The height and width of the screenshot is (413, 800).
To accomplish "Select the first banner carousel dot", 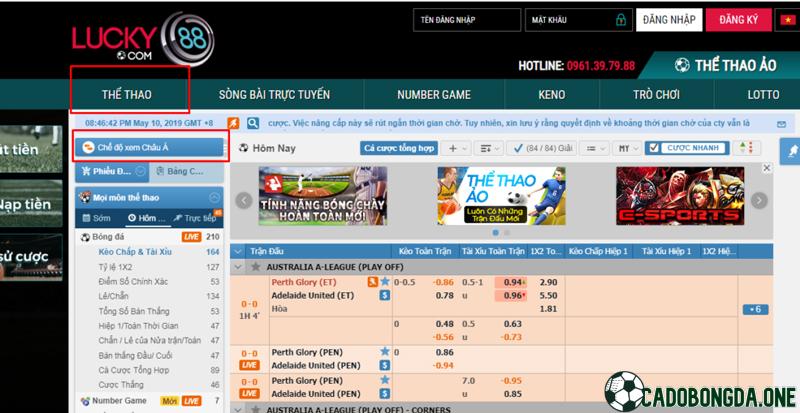I will pyautogui.click(x=495, y=233).
